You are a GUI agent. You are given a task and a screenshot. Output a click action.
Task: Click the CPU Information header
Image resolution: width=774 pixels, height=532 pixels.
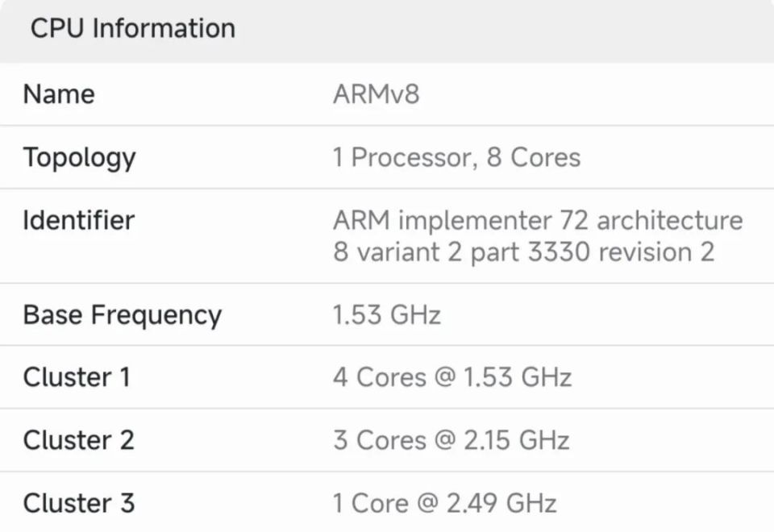[133, 28]
